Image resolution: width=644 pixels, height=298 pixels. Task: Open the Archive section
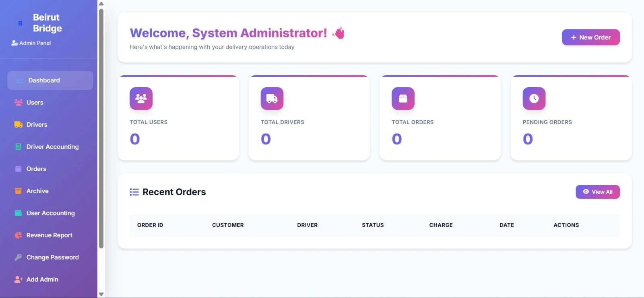(50, 191)
